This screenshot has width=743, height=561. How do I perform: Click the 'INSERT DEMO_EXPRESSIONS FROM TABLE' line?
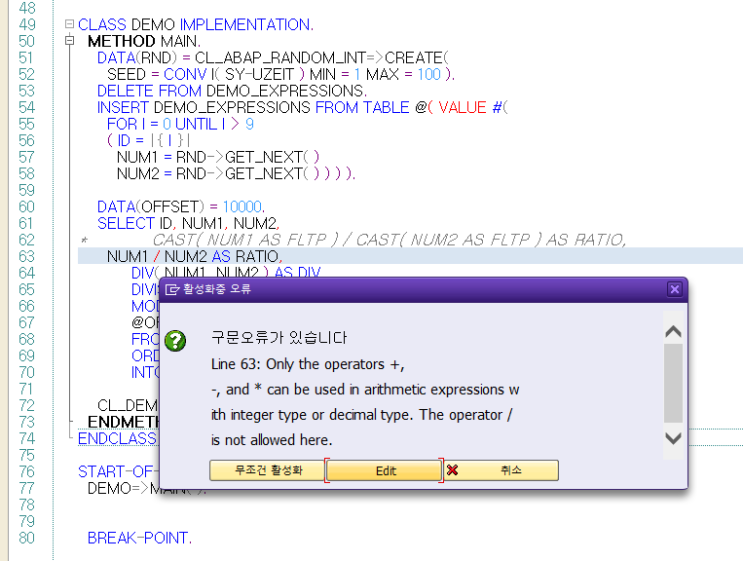(x=302, y=107)
